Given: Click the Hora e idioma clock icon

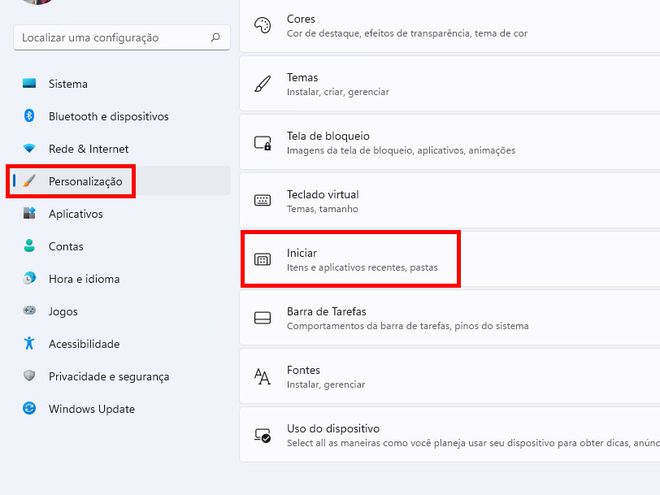Looking at the screenshot, I should (x=29, y=278).
